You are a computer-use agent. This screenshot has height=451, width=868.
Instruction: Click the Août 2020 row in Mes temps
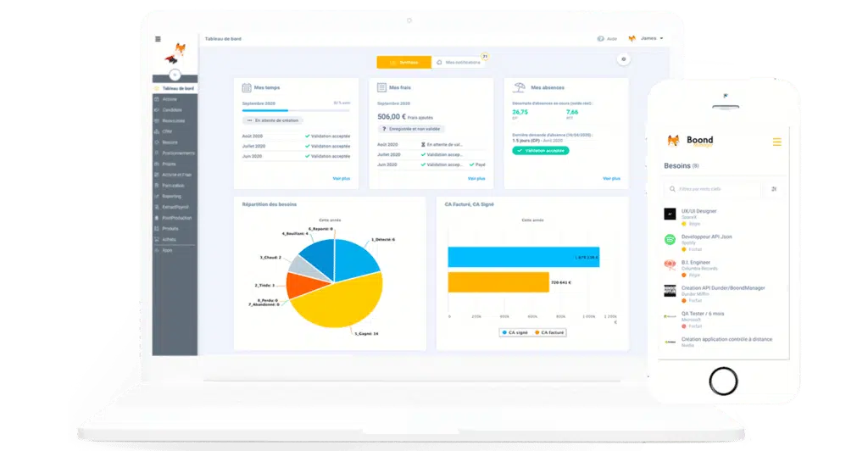coord(296,136)
